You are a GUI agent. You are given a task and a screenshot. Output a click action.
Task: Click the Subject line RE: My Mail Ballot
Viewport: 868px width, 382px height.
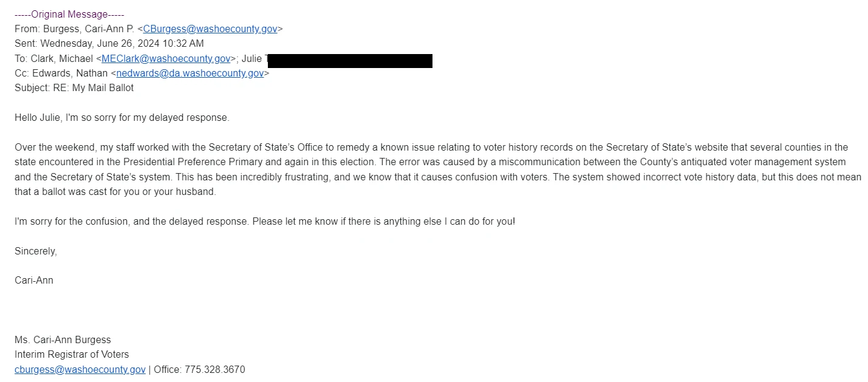click(x=74, y=87)
